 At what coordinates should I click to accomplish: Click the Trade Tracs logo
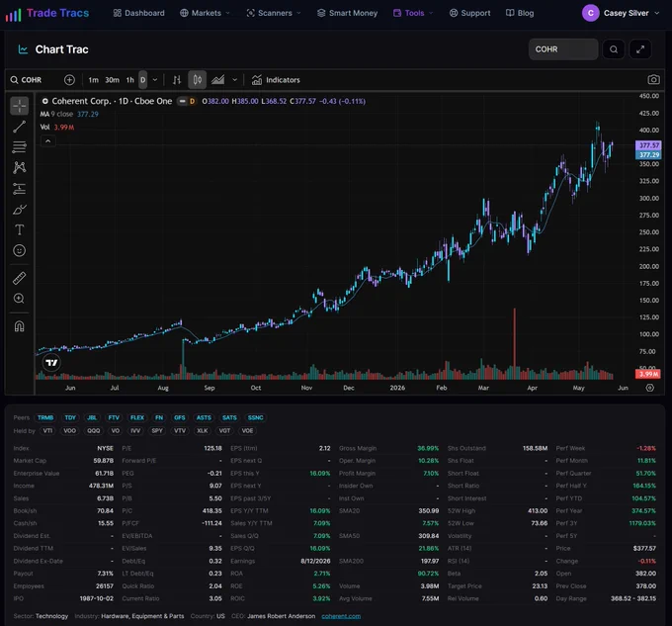(x=47, y=13)
